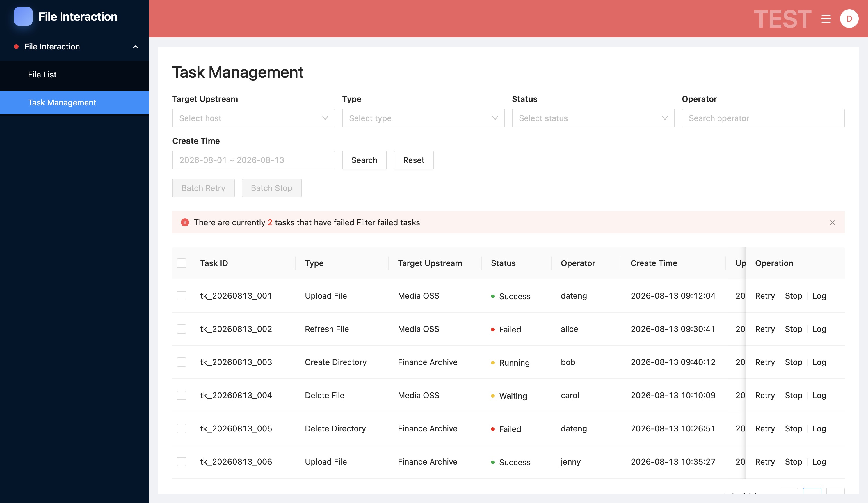Click the Filter failed tasks link
868x503 pixels.
388,222
